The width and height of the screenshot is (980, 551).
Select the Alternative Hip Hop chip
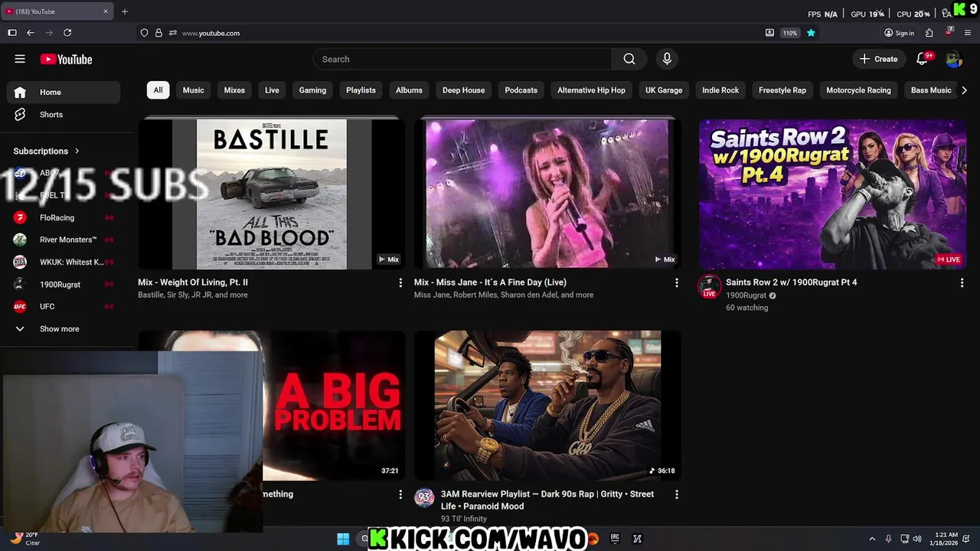[591, 90]
